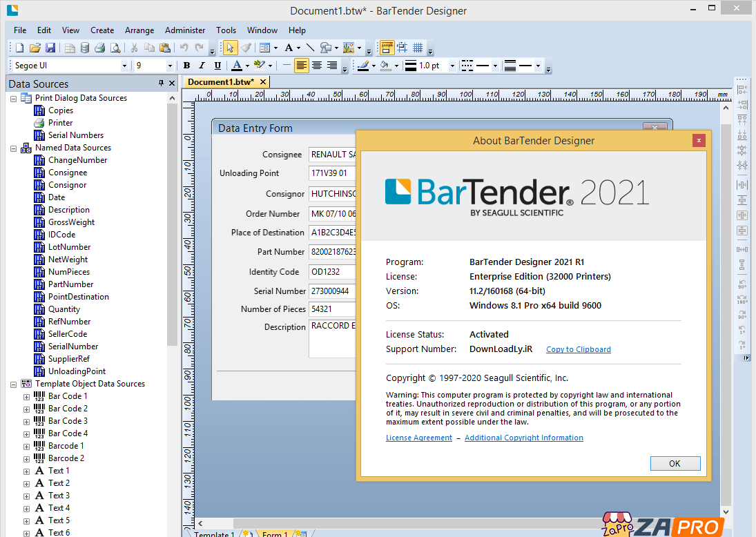Open the License Agreement link
Image resolution: width=756 pixels, height=537 pixels.
click(x=419, y=438)
